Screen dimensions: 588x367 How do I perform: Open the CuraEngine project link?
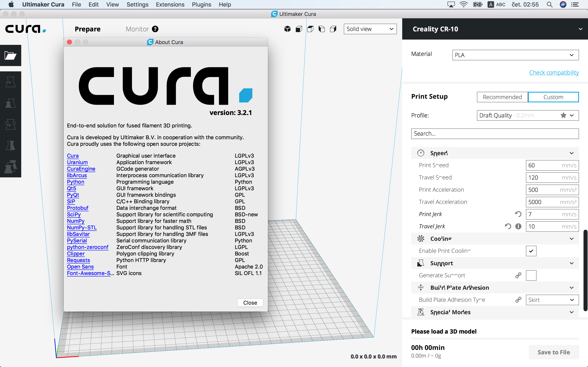[81, 169]
